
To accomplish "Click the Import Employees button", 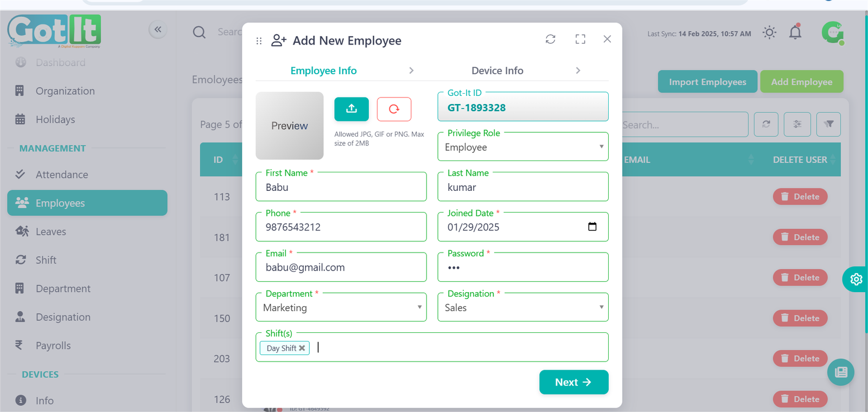I will (707, 82).
